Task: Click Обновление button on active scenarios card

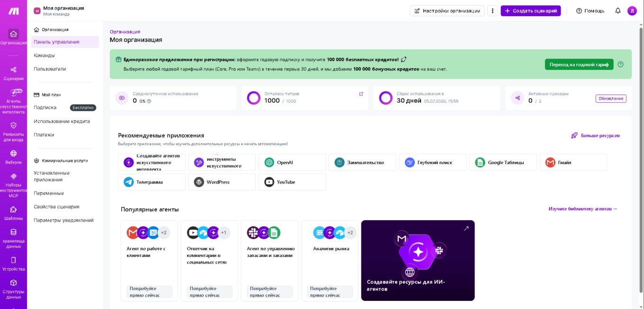Action: click(611, 98)
